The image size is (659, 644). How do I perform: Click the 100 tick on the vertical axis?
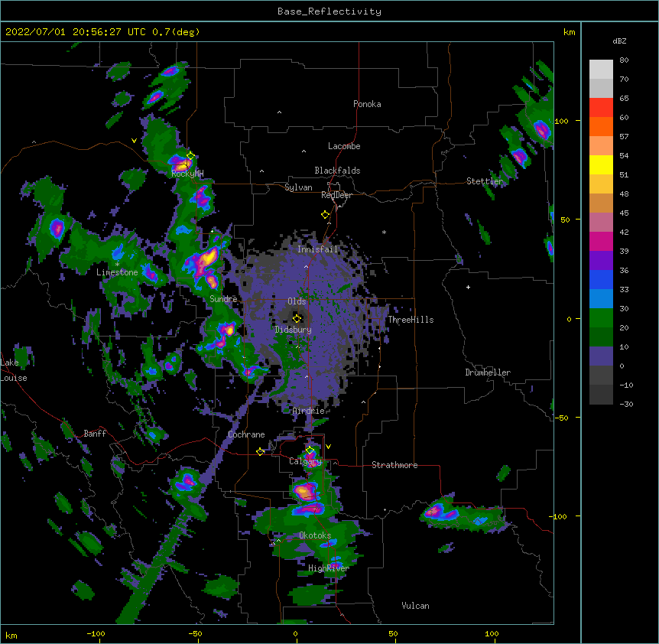point(561,121)
